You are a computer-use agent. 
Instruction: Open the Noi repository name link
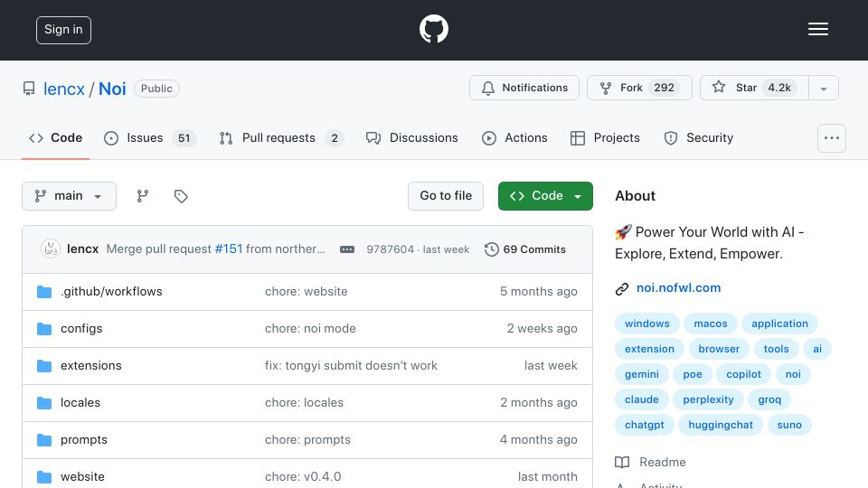[112, 89]
